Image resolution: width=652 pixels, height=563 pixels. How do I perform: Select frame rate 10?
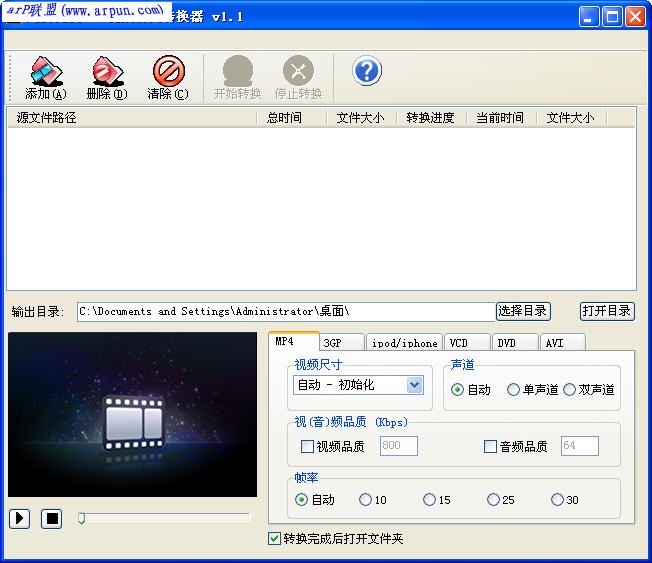366,499
